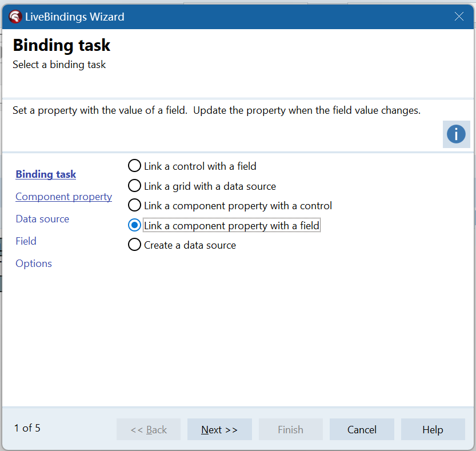This screenshot has width=476, height=451.
Task: Open the Binding task step link
Action: pos(46,174)
